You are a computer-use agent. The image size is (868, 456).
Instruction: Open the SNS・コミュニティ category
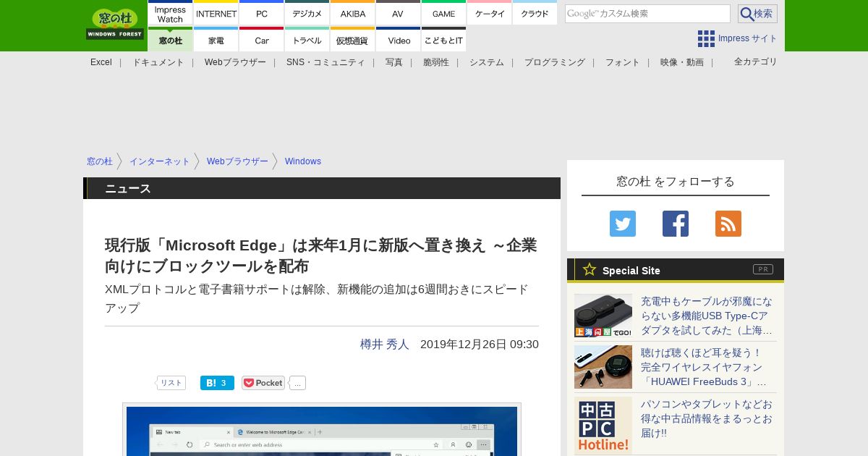point(325,62)
